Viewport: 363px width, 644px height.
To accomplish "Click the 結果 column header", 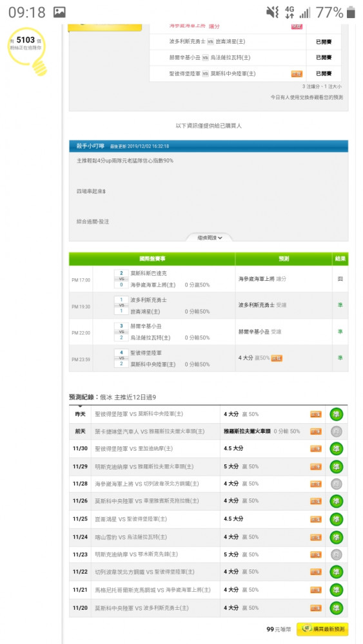I will click(x=340, y=259).
